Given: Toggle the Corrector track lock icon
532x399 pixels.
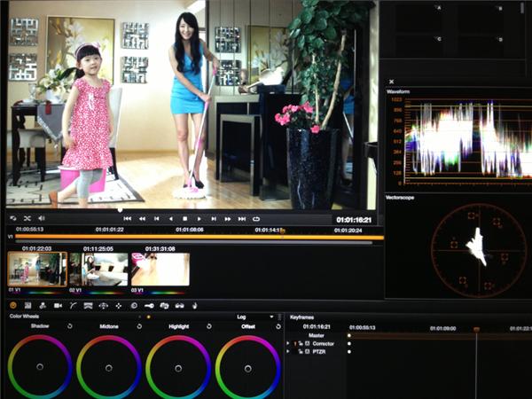Looking at the screenshot, I should [301, 343].
